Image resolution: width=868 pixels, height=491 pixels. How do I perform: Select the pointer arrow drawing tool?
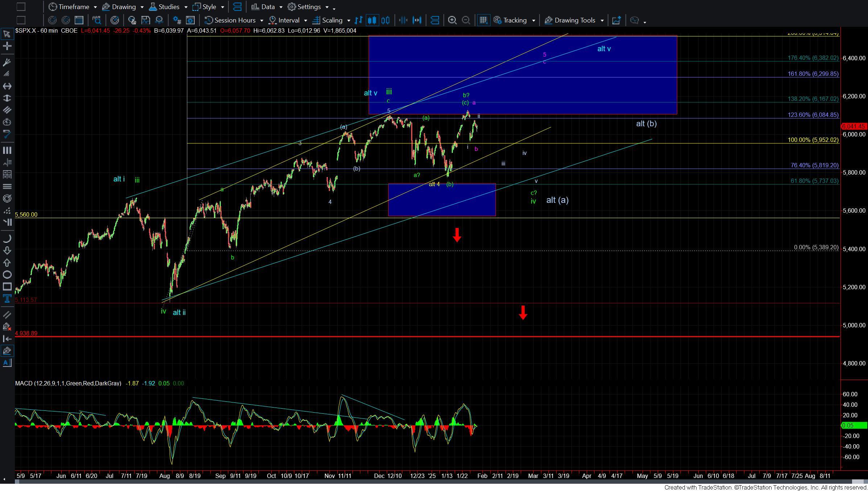click(7, 34)
